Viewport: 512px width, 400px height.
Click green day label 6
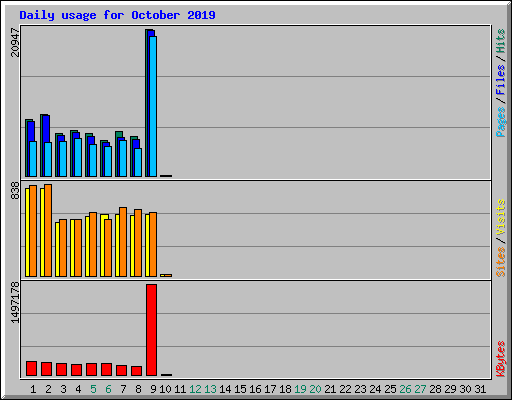click(x=108, y=389)
